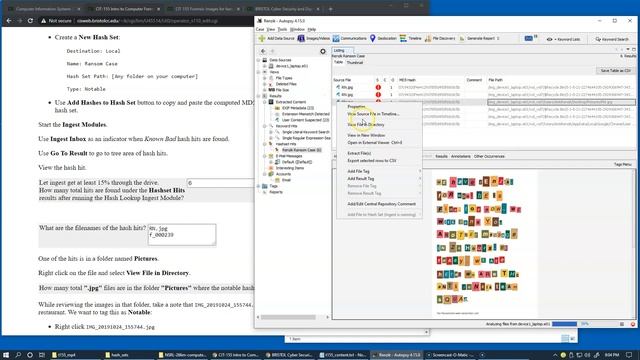The height and width of the screenshot is (360, 640).
Task: Select Single Literal Keyword Search node
Action: tap(305, 132)
